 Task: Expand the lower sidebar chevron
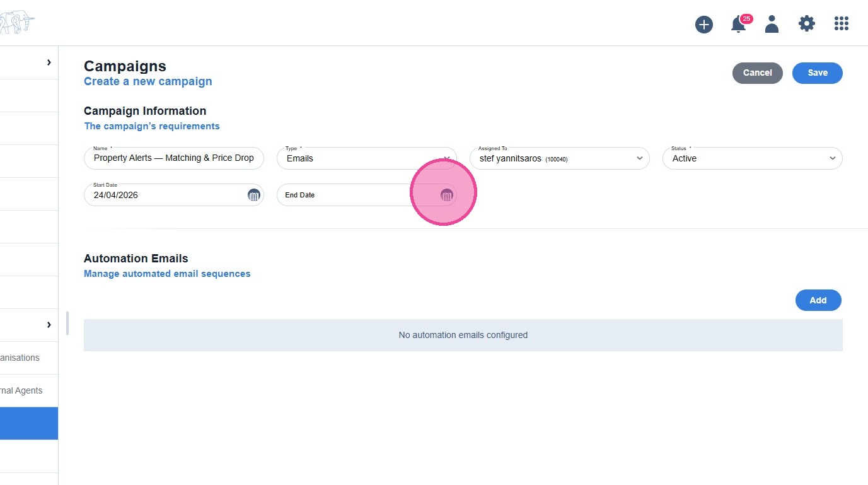coord(49,325)
